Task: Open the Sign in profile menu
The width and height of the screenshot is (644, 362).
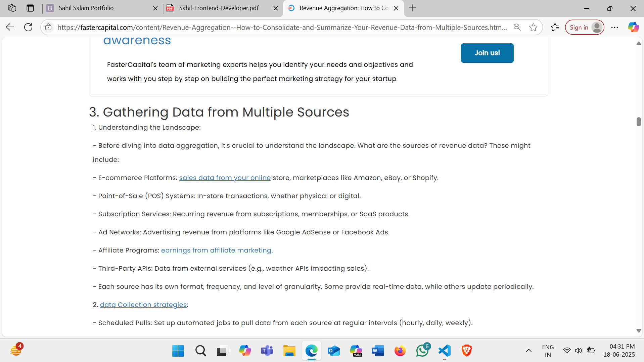Action: click(584, 27)
